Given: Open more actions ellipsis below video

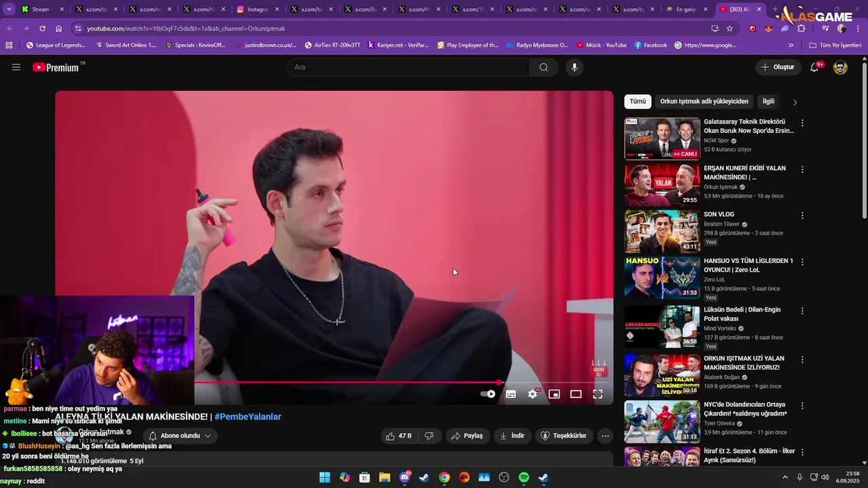Looking at the screenshot, I should 605,436.
